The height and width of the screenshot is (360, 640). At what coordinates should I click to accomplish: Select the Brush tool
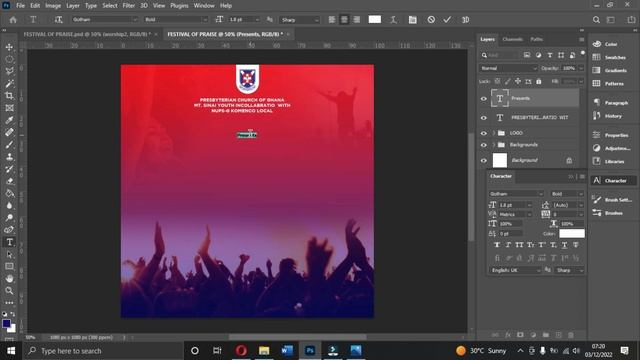9,144
